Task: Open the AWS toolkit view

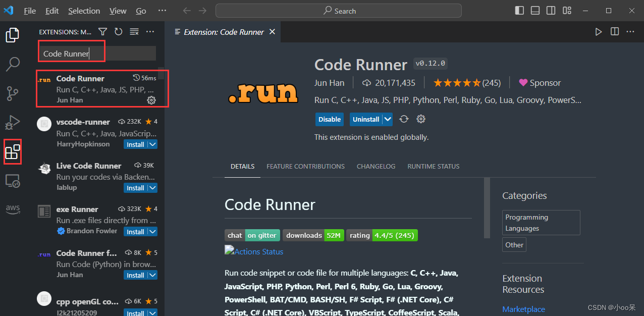Action: tap(12, 209)
